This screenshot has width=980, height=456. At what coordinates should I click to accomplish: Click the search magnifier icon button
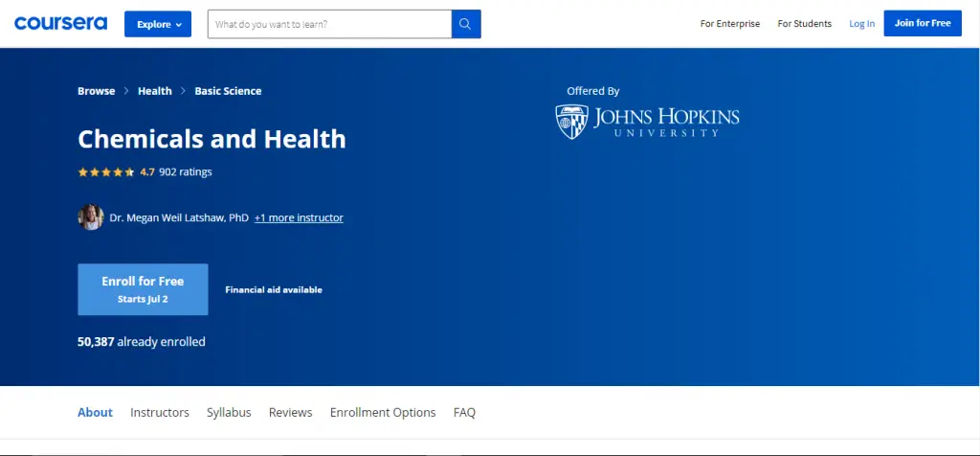(x=466, y=24)
